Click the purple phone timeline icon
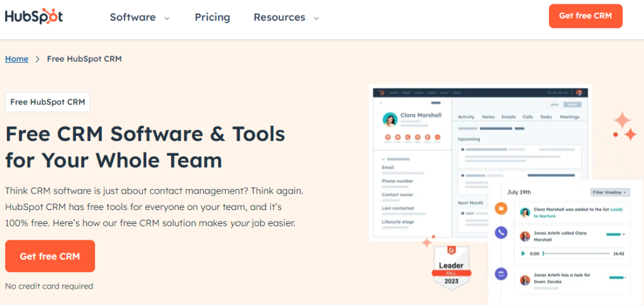Image resolution: width=644 pixels, height=305 pixels. click(501, 233)
